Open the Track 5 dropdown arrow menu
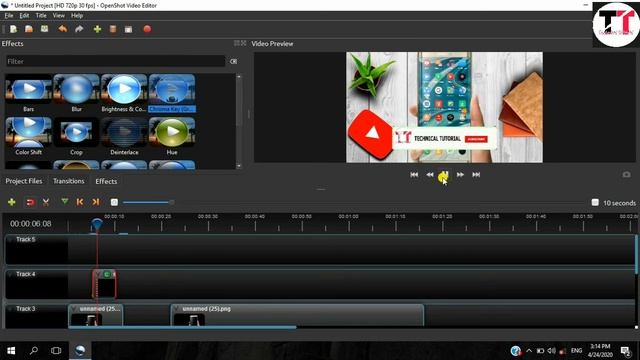The width and height of the screenshot is (640, 360). pyautogui.click(x=10, y=239)
